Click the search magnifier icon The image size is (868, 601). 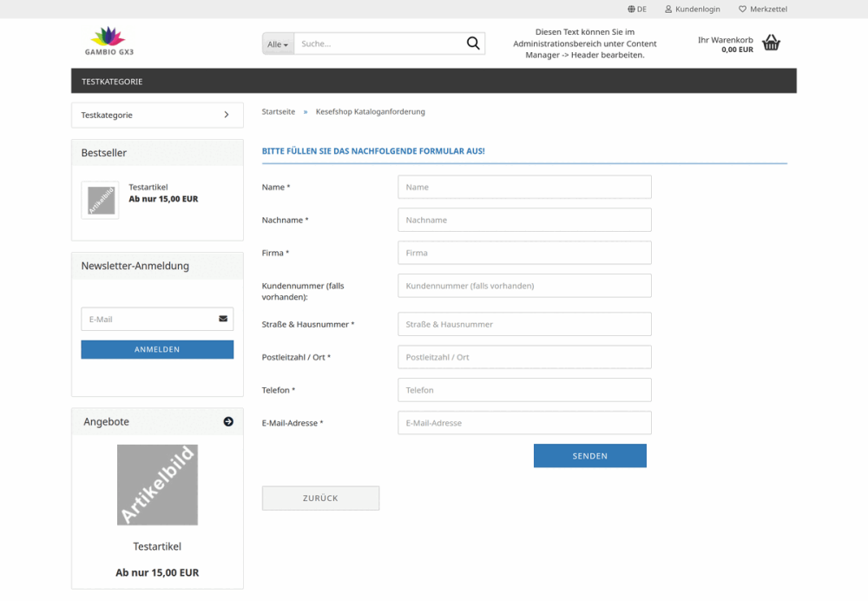pos(473,43)
